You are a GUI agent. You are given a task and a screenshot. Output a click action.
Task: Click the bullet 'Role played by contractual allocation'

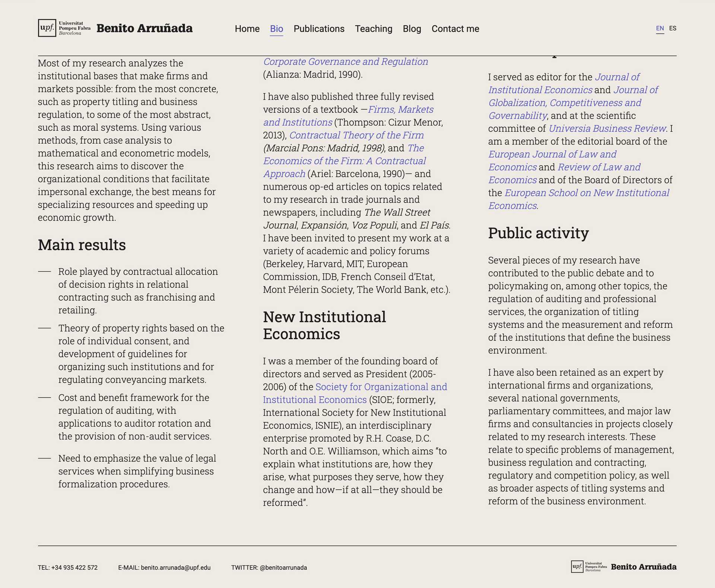click(138, 291)
